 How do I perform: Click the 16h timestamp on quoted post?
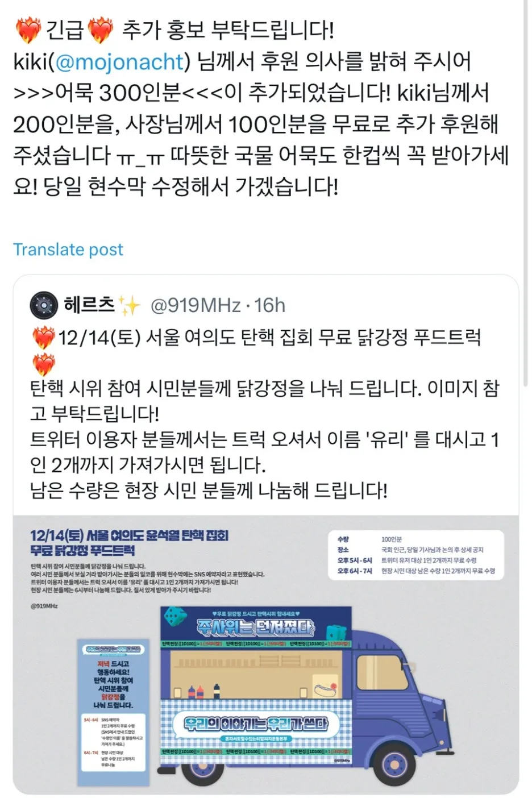click(x=269, y=306)
